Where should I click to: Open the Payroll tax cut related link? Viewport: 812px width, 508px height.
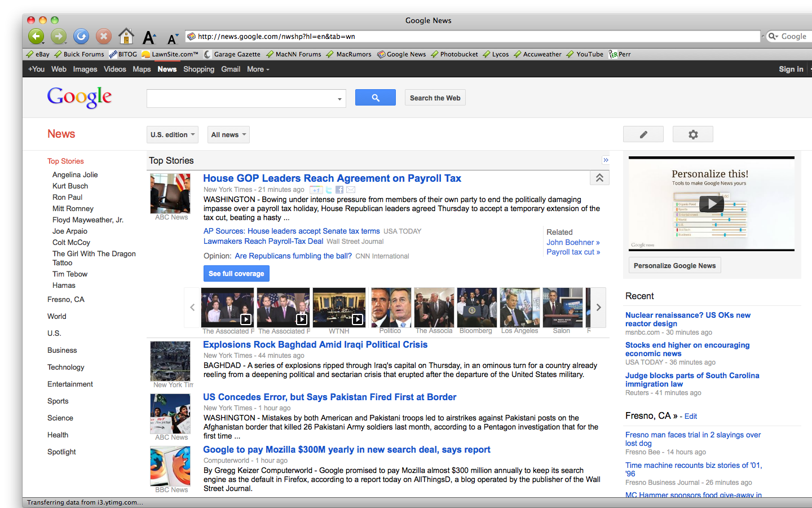tap(573, 252)
